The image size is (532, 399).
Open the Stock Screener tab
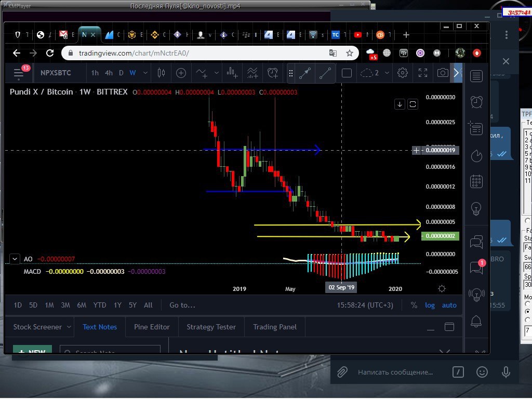(37, 327)
